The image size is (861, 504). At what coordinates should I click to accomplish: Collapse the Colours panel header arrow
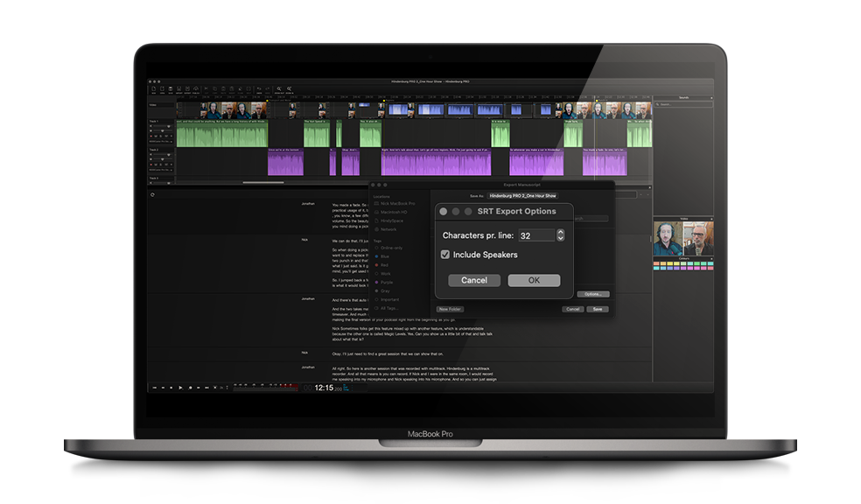click(x=711, y=259)
